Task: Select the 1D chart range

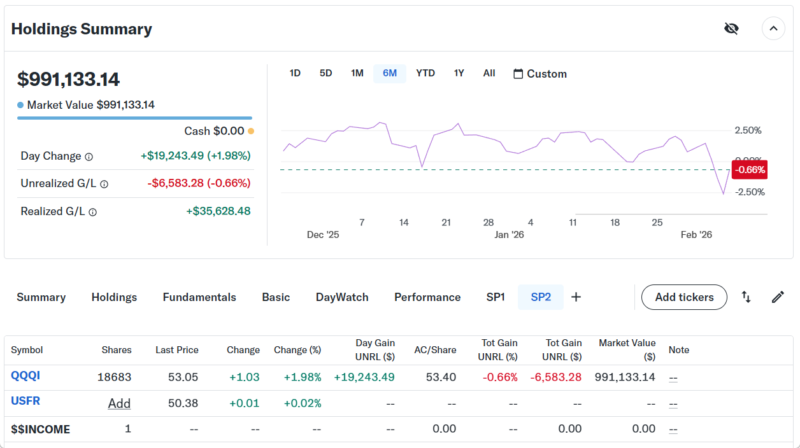Action: point(295,73)
